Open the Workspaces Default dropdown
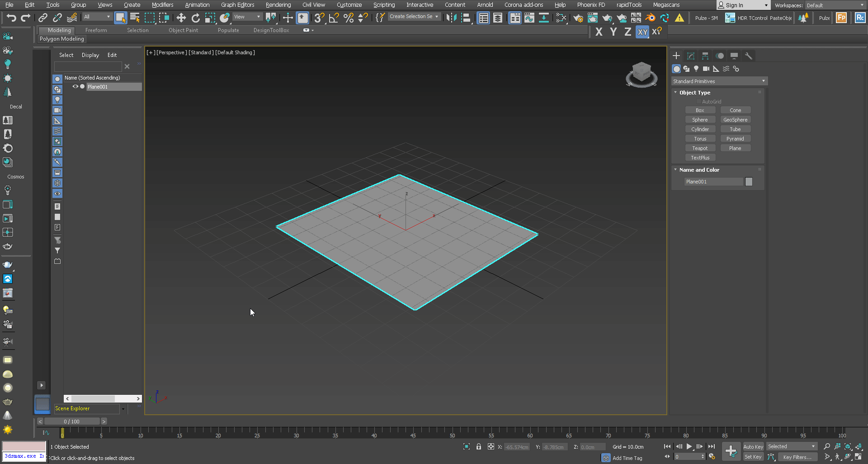Screen dimensions: 868x464 pos(835,5)
